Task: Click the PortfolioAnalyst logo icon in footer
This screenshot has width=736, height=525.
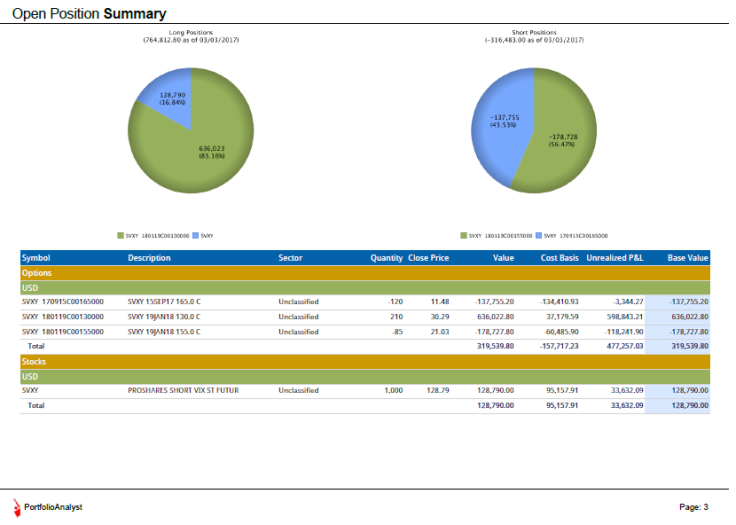Action: [17, 507]
